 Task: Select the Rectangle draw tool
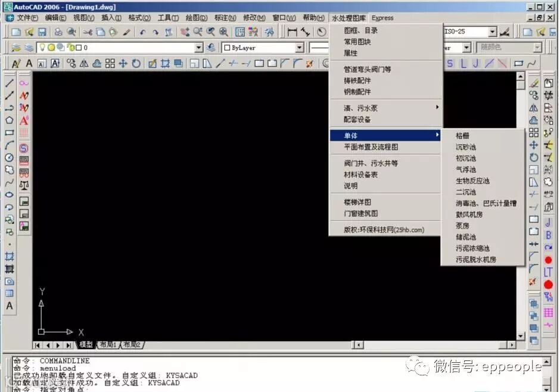click(x=10, y=132)
